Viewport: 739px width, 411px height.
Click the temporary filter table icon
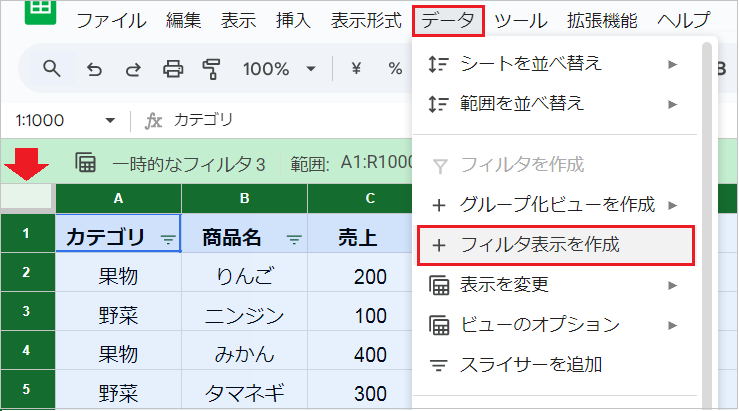(x=85, y=163)
